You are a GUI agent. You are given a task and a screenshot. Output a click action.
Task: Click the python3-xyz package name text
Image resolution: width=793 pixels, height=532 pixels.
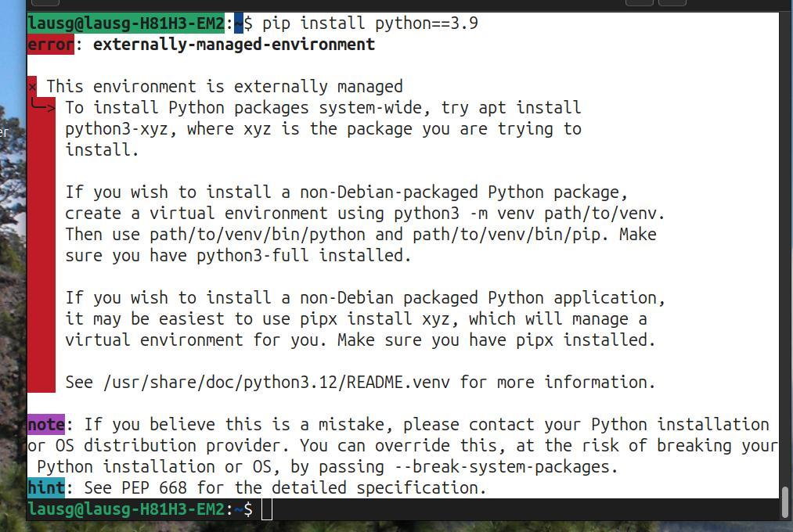[117, 129]
